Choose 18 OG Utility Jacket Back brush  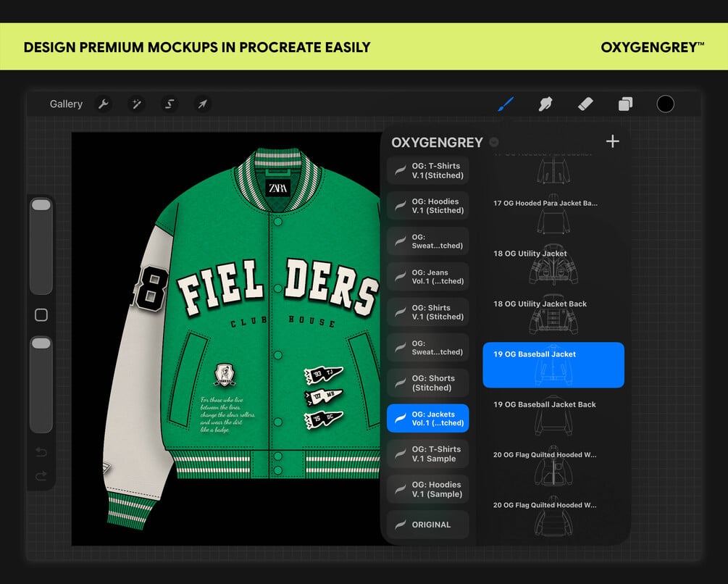(x=553, y=314)
